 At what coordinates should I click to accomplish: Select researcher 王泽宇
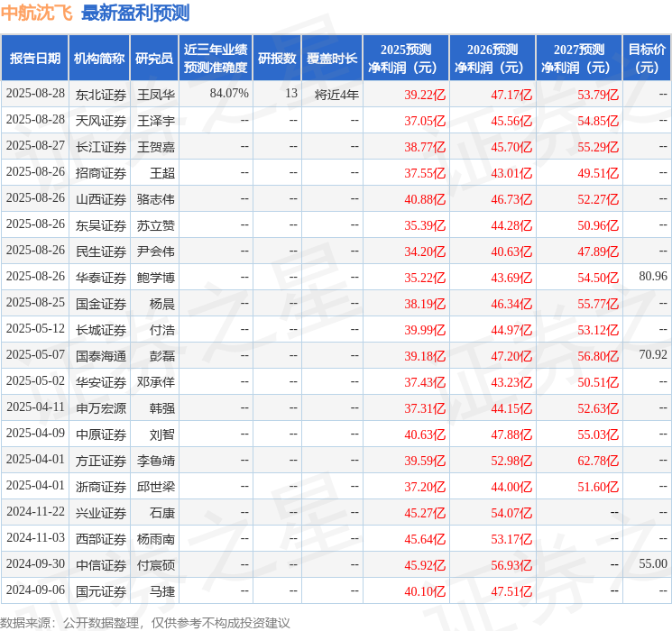click(x=155, y=121)
